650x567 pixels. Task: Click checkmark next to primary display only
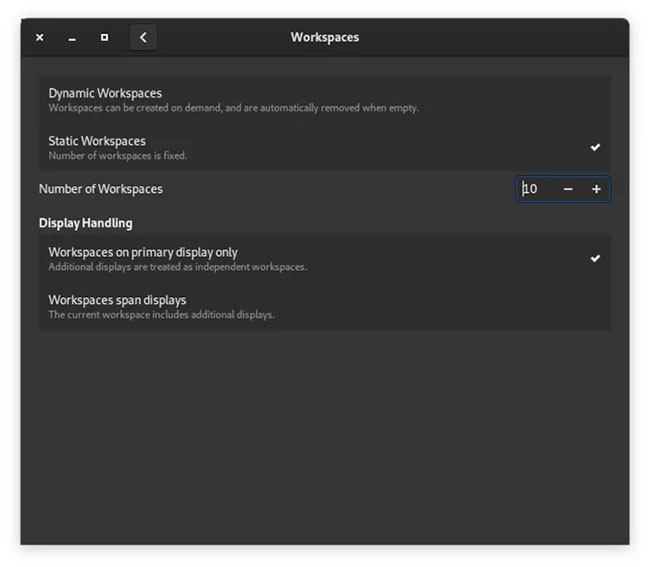tap(595, 259)
